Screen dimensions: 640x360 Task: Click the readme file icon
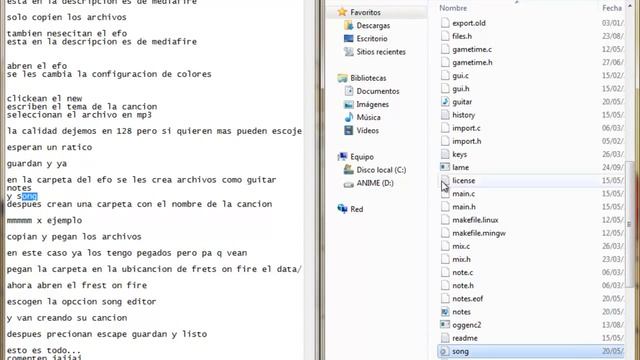[x=445, y=338]
